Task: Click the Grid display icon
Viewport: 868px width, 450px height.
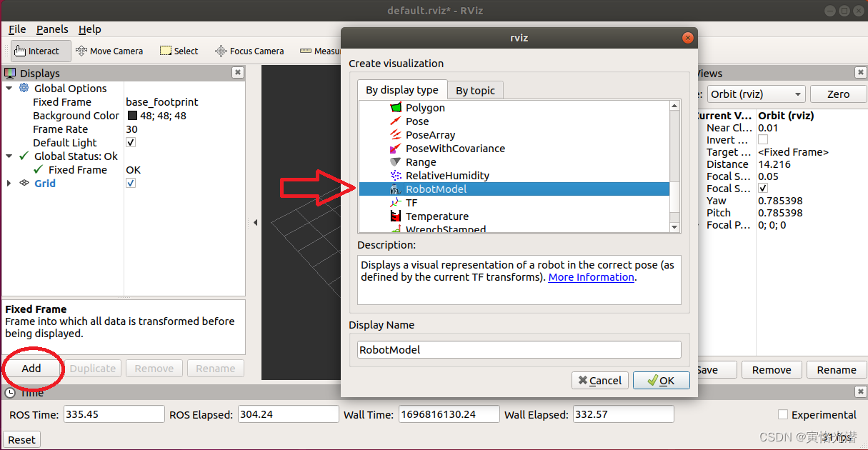Action: point(24,183)
